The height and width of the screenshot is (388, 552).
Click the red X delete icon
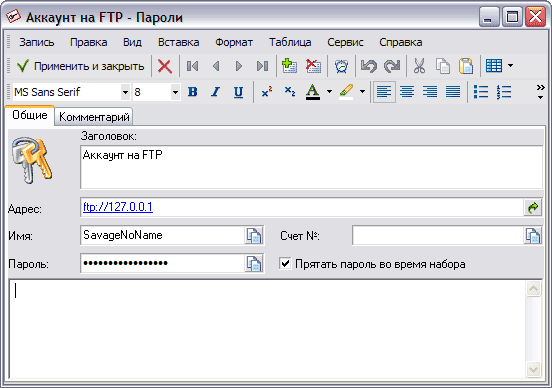coord(165,66)
